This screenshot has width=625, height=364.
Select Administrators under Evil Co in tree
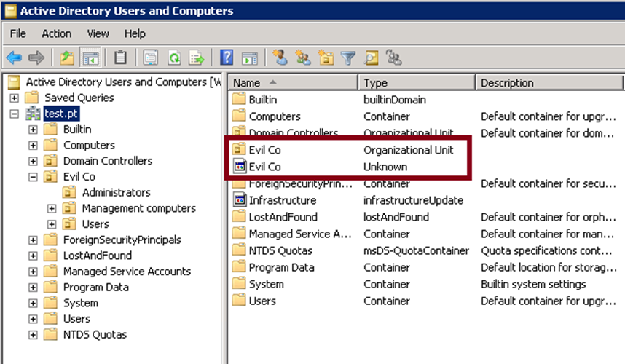116,193
